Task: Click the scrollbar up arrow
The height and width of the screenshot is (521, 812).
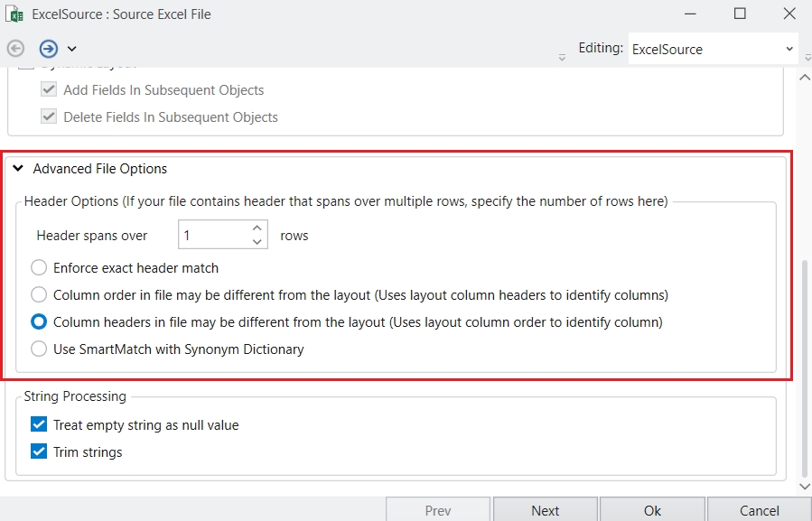Action: pyautogui.click(x=805, y=78)
